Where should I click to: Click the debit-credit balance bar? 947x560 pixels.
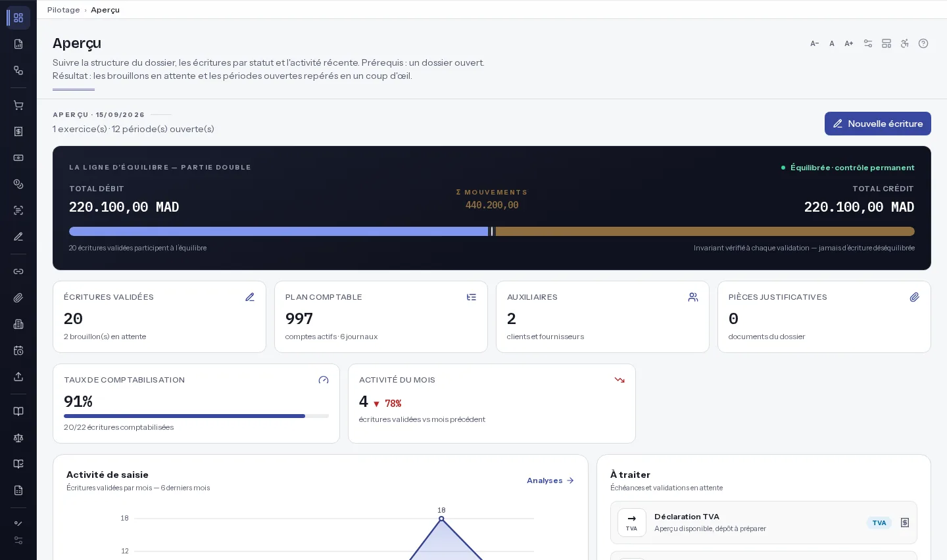(492, 231)
